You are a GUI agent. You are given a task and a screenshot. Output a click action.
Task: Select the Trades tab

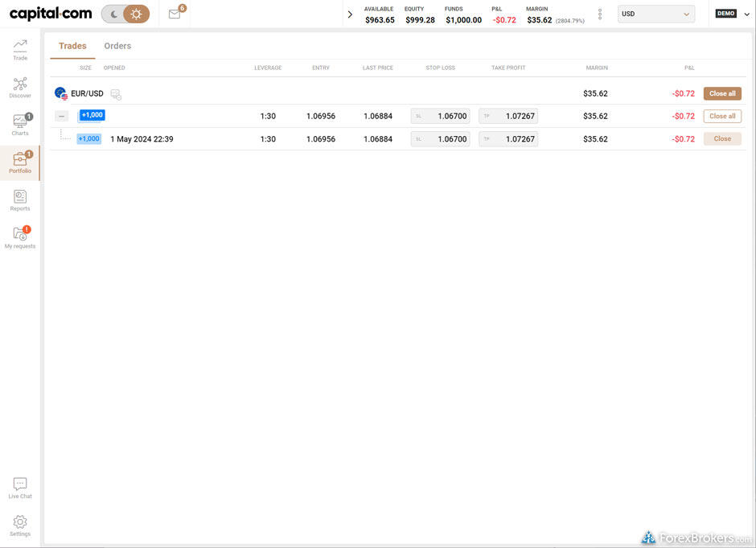tap(72, 46)
